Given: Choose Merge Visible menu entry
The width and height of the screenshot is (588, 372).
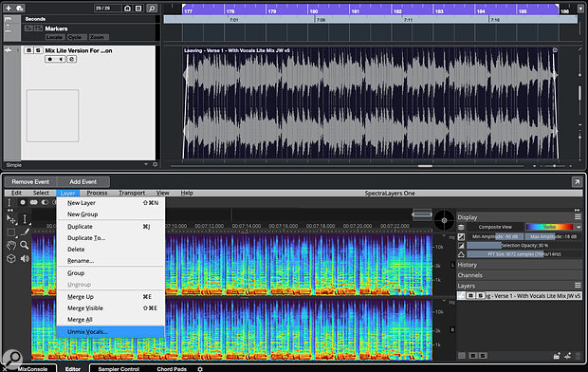Looking at the screenshot, I should 110,308.
